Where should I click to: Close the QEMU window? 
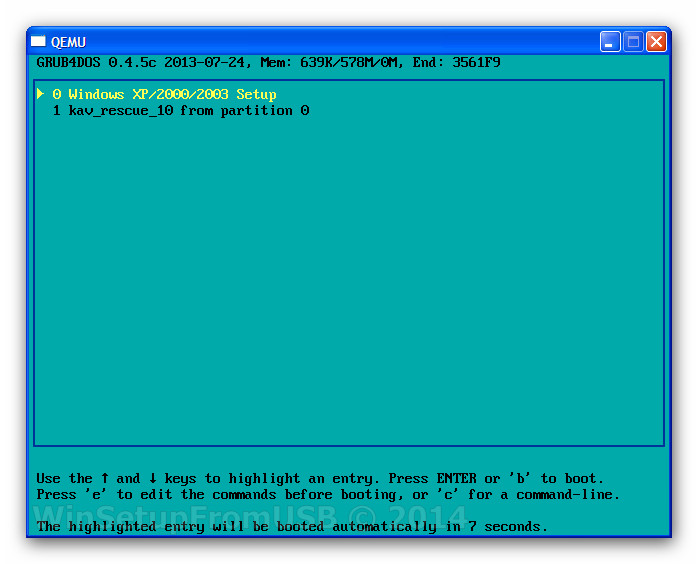click(656, 41)
